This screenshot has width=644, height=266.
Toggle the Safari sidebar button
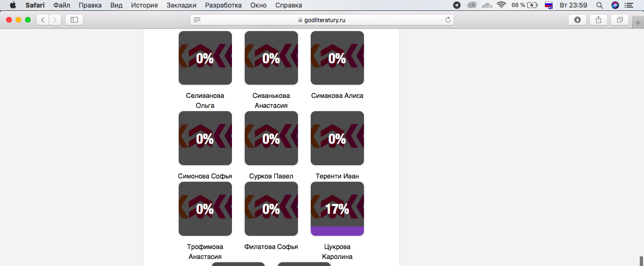(74, 20)
